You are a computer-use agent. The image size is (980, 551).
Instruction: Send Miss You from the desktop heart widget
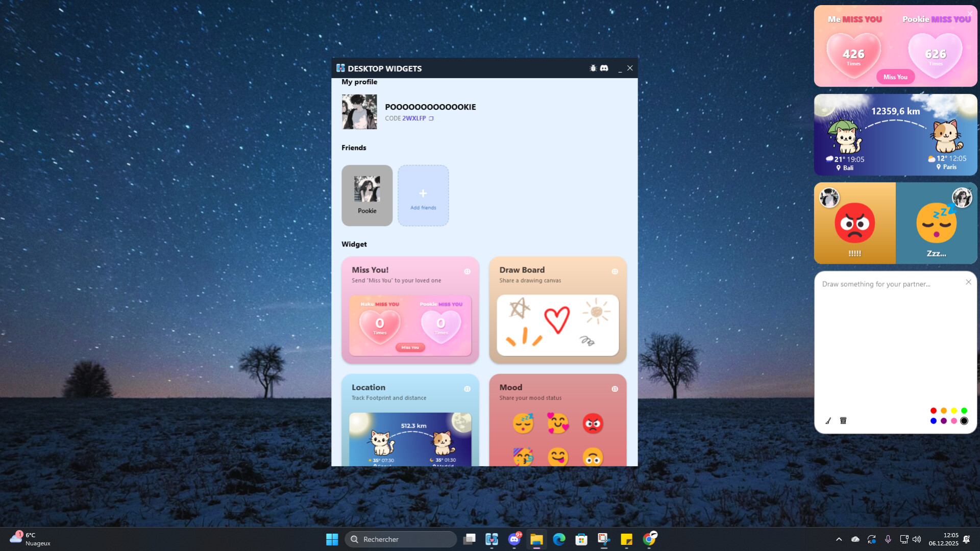(895, 77)
